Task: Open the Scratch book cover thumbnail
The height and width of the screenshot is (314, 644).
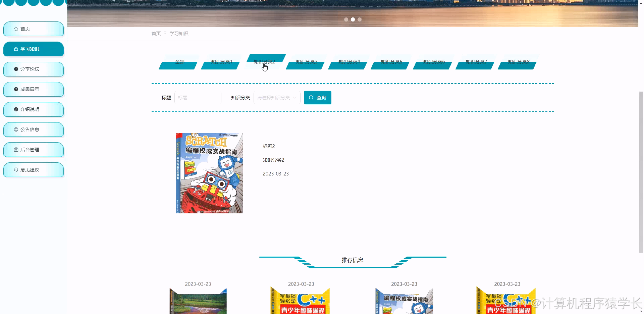Action: [209, 173]
